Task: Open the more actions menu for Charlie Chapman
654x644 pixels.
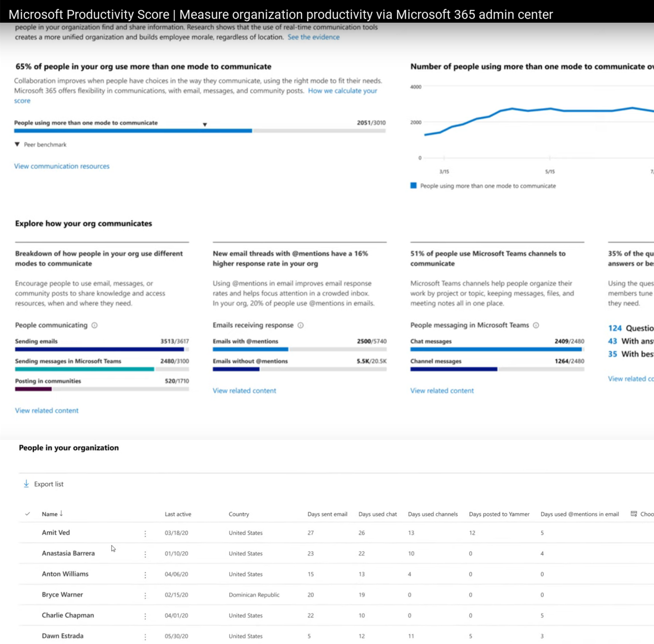Action: pos(145,616)
